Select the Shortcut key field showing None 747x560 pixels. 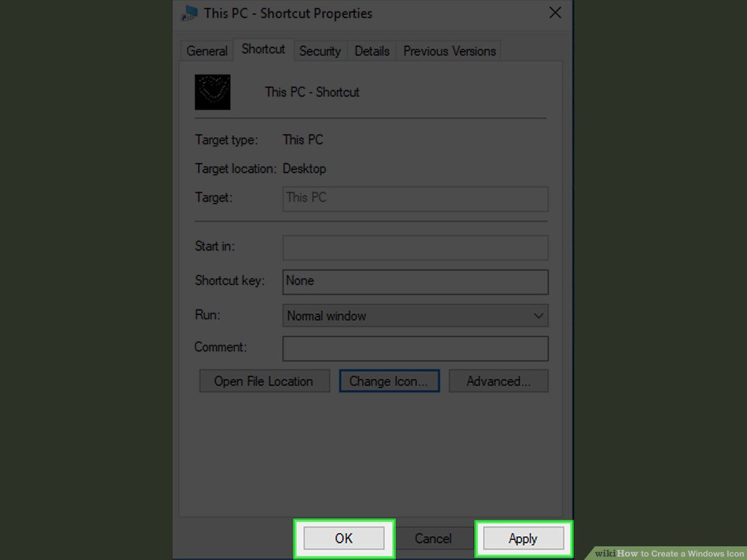pos(415,281)
